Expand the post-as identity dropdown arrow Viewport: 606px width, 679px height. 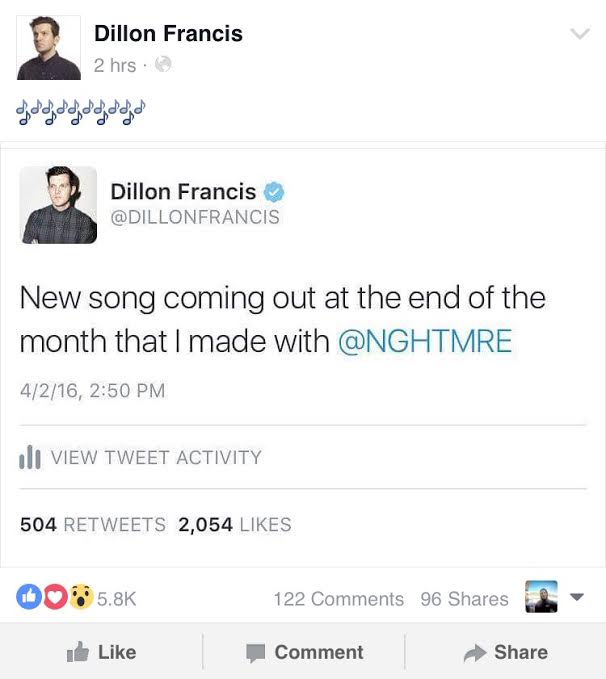pos(577,597)
